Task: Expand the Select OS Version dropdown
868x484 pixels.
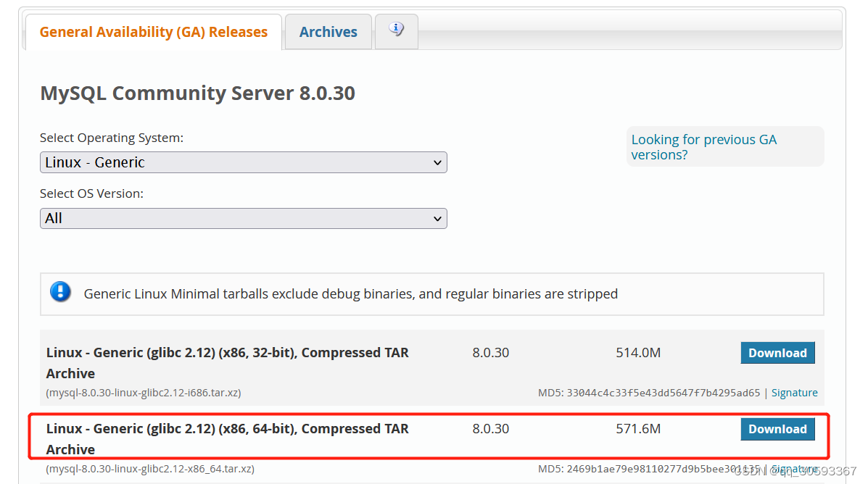Action: pyautogui.click(x=244, y=219)
